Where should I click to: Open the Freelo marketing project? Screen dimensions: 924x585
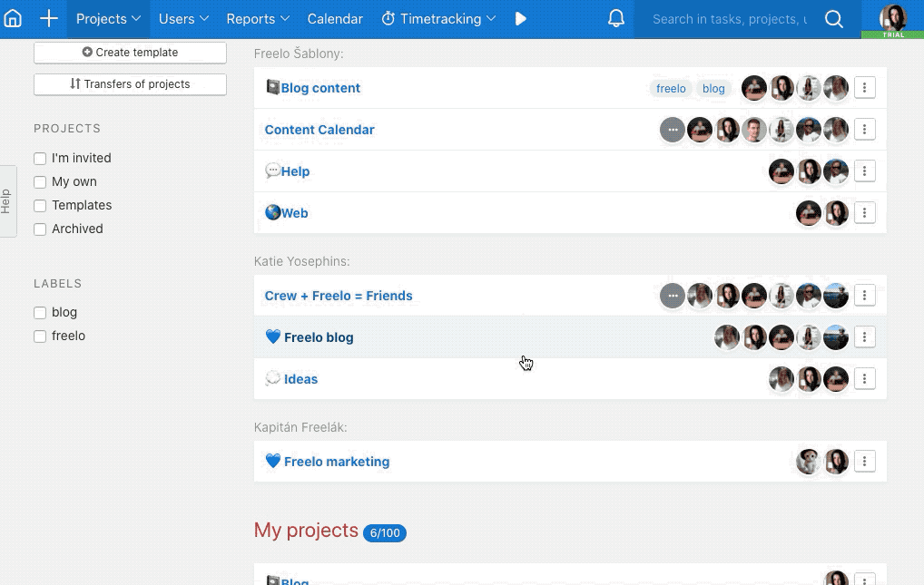pos(337,462)
